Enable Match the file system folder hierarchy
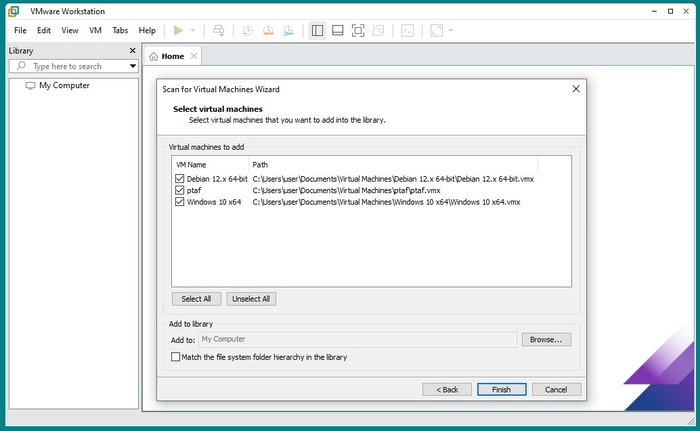The height and width of the screenshot is (431, 700). [175, 357]
